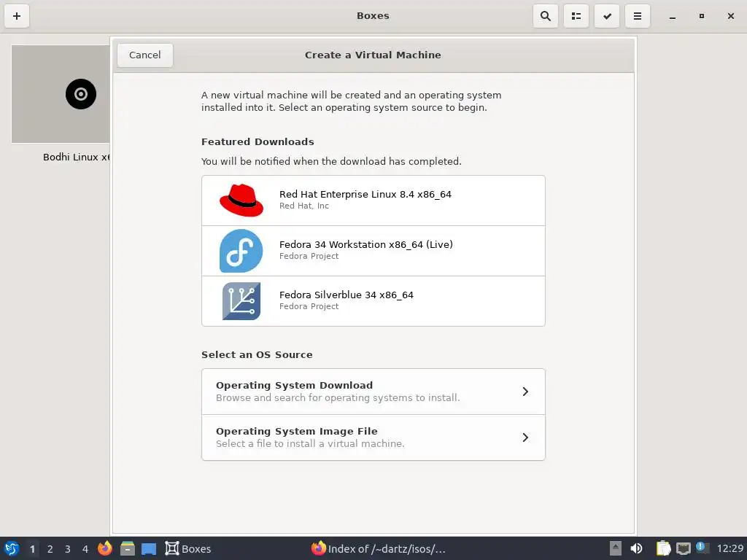Choose Red Hat Enterprise Linux 8.4 x86_64
The height and width of the screenshot is (560, 747).
point(373,201)
